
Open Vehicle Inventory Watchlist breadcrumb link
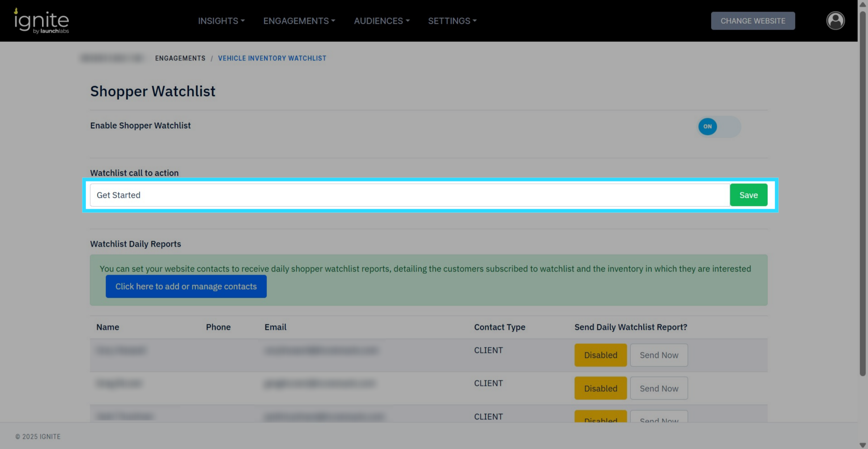pos(272,58)
